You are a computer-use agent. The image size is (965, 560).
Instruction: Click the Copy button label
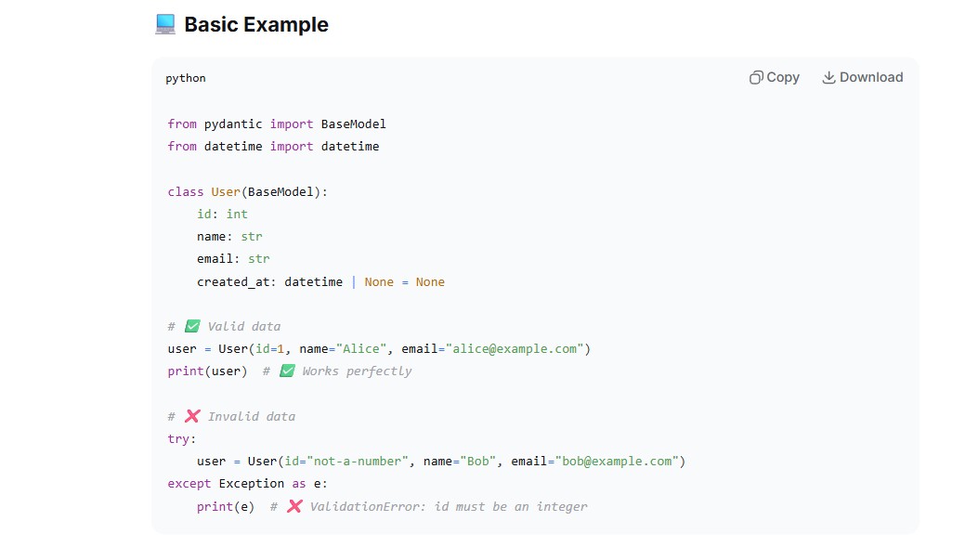pos(783,77)
